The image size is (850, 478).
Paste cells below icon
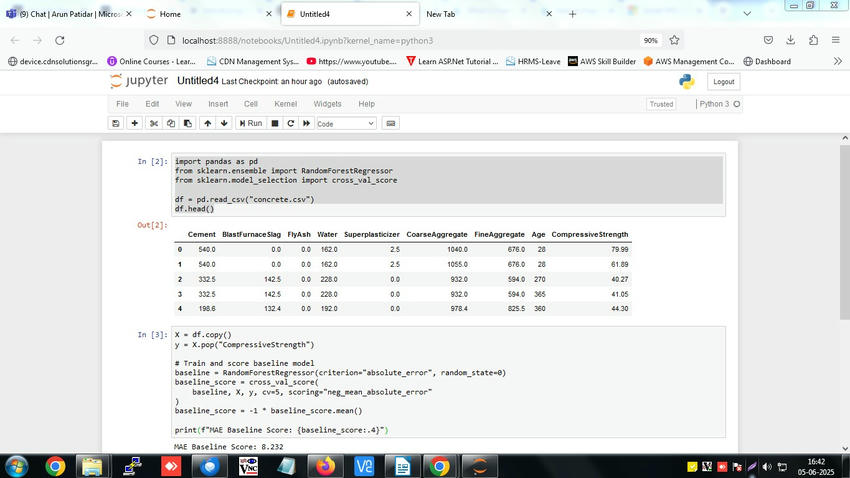coord(188,124)
